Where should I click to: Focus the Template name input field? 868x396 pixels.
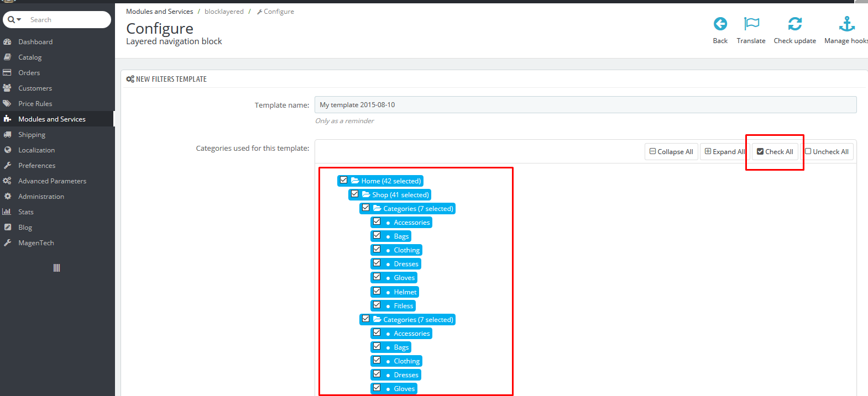(x=585, y=105)
